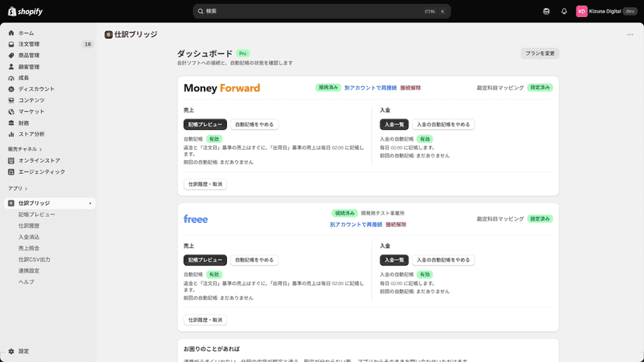Click 勘定科目マッピング in freee card
This screenshot has height=362, width=644.
pos(500,219)
